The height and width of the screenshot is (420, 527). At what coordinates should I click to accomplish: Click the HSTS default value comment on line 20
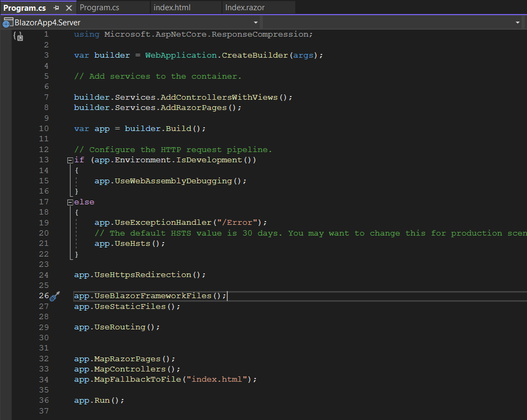pos(310,233)
